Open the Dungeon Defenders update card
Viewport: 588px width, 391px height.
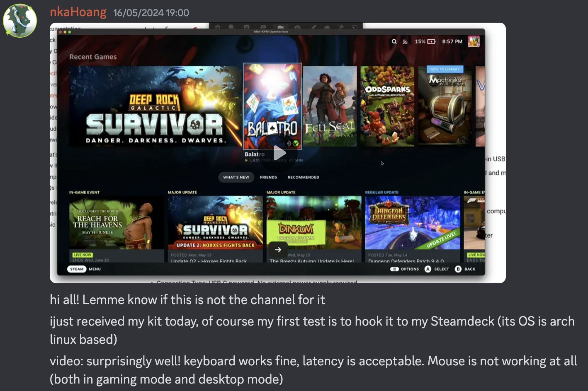413,229
